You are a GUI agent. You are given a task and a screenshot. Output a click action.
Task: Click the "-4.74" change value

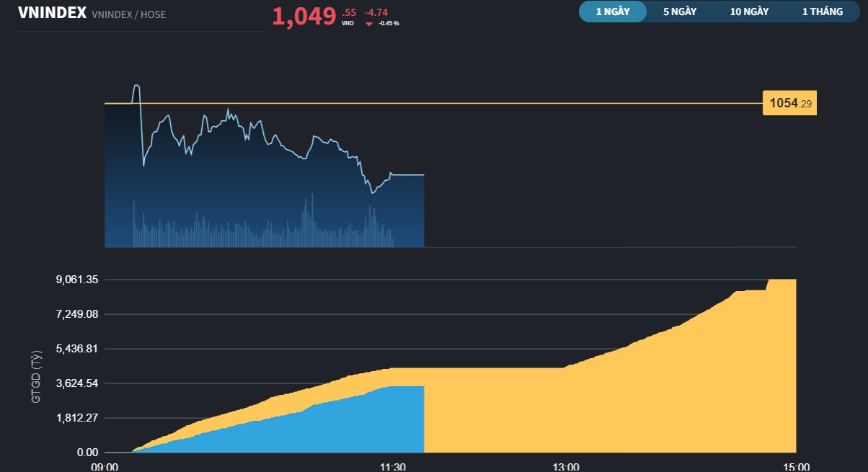(377, 12)
